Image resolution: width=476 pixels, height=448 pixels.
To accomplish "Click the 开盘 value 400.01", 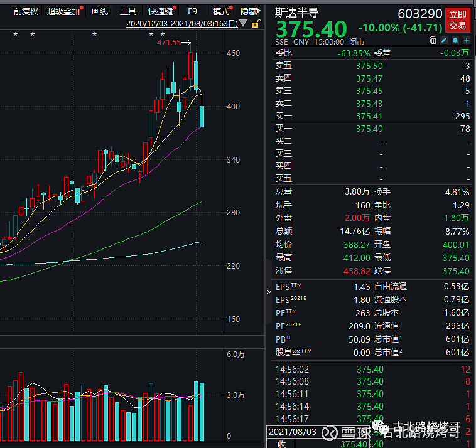I will pos(456,245).
